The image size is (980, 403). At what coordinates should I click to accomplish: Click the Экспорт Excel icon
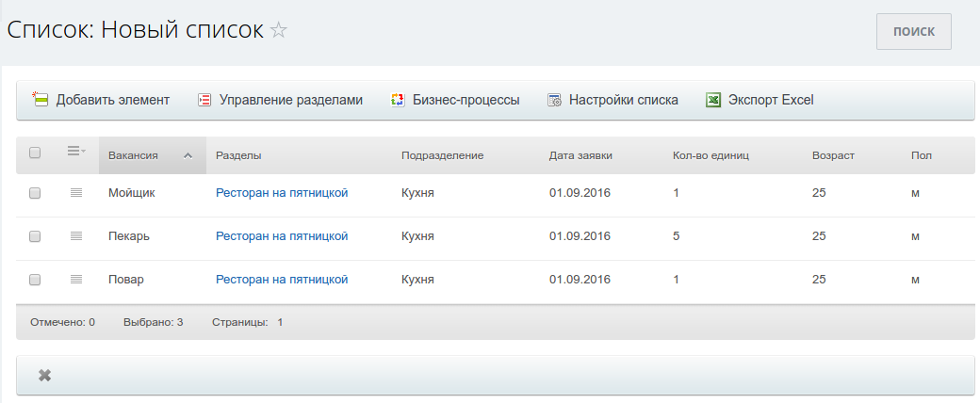[x=713, y=100]
